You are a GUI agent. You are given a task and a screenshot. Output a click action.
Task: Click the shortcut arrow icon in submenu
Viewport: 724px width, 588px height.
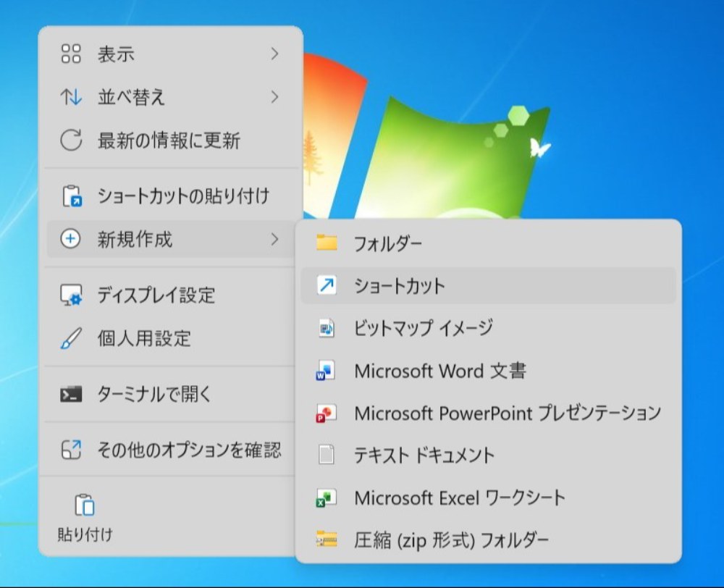(x=327, y=285)
